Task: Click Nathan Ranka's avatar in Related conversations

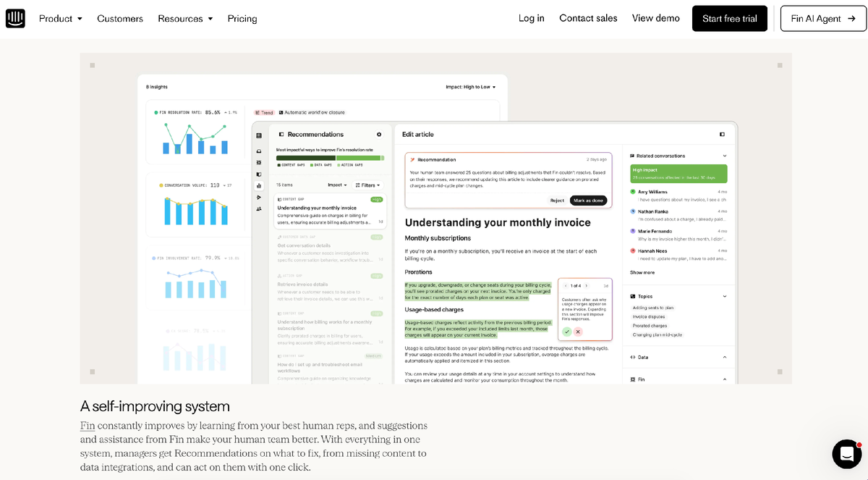Action: [x=633, y=211]
